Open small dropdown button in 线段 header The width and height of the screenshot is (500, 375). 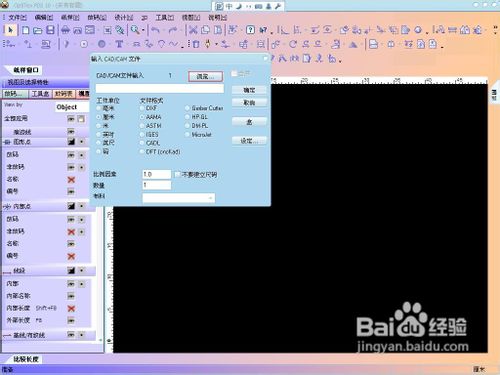(x=81, y=271)
